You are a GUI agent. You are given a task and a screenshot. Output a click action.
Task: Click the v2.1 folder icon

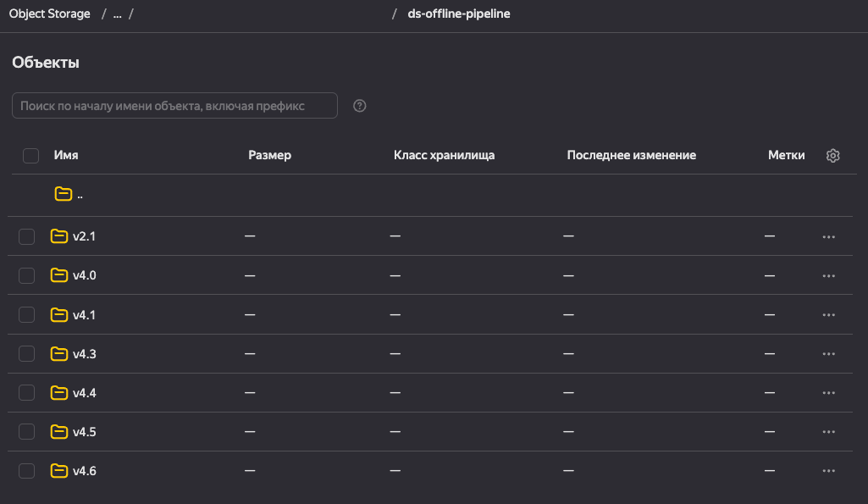coord(59,236)
